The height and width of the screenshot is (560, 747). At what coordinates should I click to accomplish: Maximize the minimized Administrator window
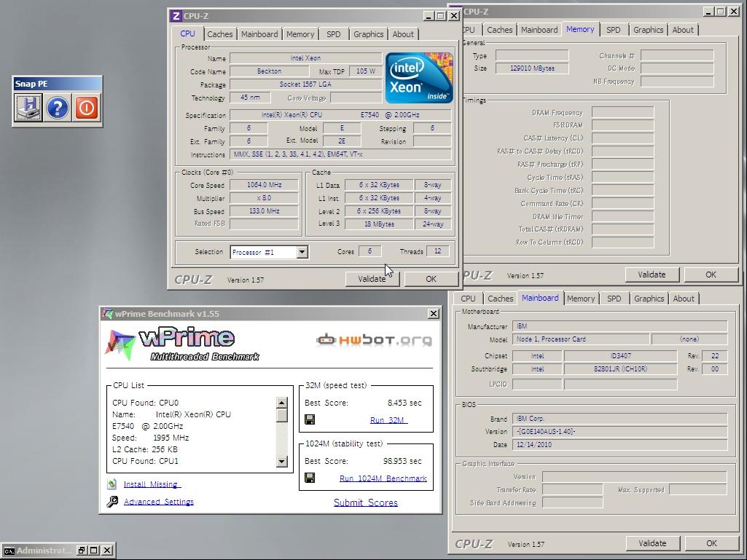tap(94, 550)
